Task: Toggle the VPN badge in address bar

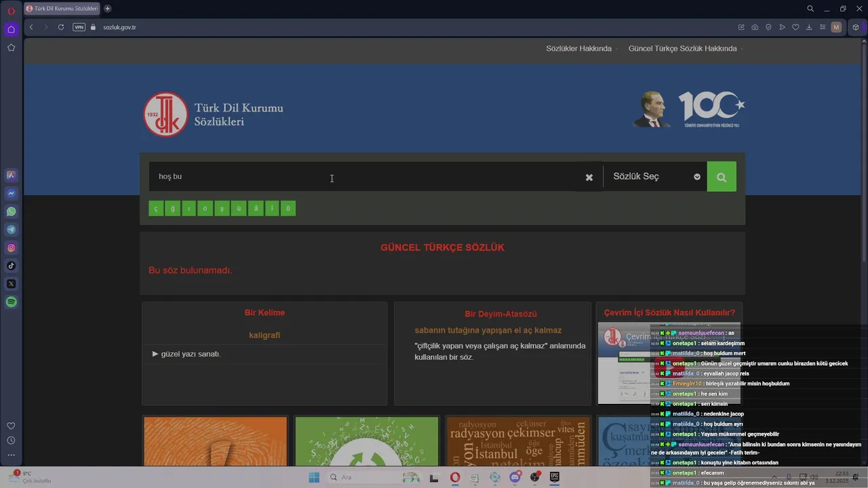Action: pos(79,27)
